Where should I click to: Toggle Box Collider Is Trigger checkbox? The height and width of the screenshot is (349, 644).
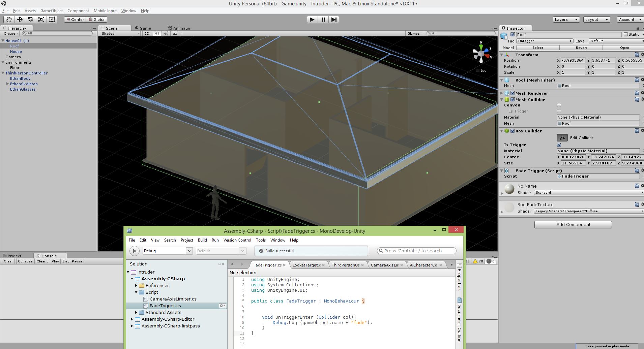[x=559, y=145]
